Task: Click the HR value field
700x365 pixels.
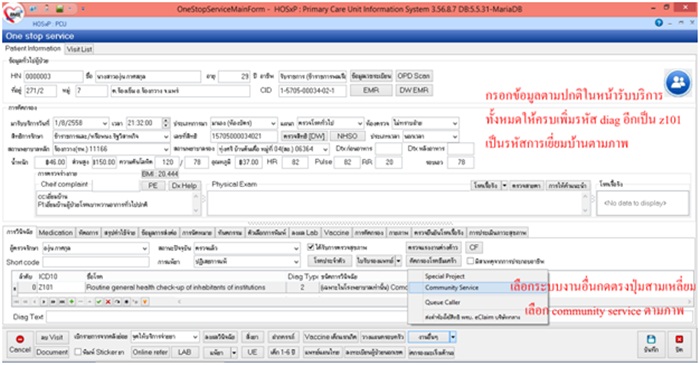Action: (295, 162)
